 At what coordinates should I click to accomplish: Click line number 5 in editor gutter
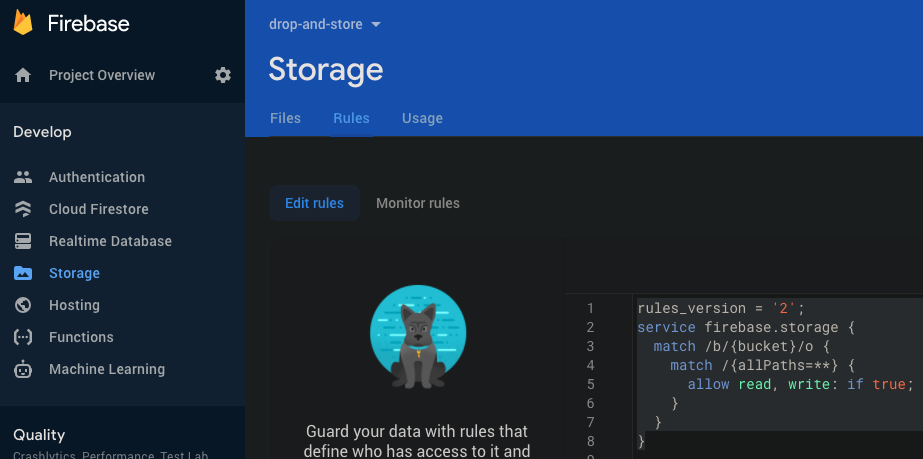coord(590,384)
